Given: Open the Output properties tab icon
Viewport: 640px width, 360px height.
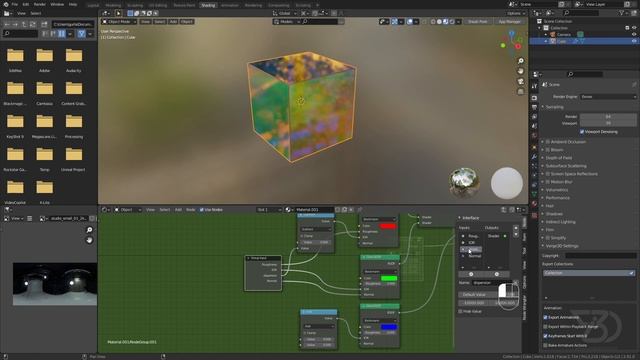Looking at the screenshot, I should (x=534, y=107).
